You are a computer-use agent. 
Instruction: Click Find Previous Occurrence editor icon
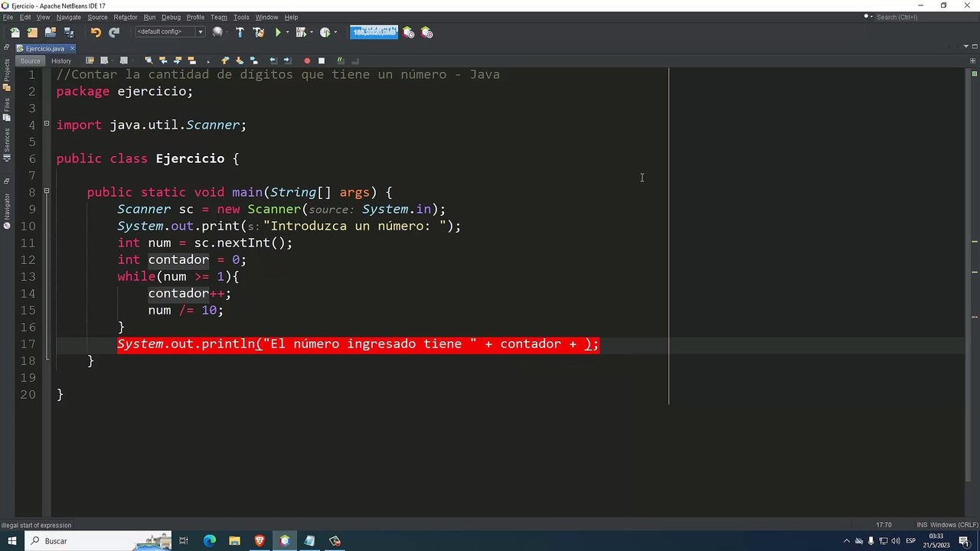[x=163, y=60]
